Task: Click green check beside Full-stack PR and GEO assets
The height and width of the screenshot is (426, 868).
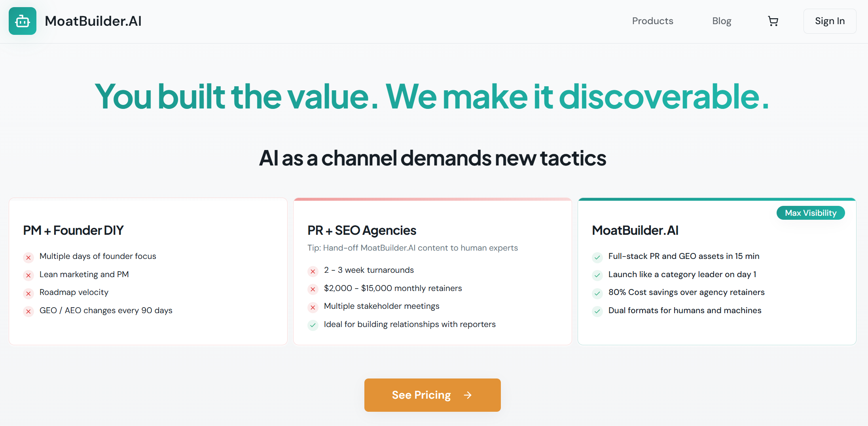Action: coord(597,257)
